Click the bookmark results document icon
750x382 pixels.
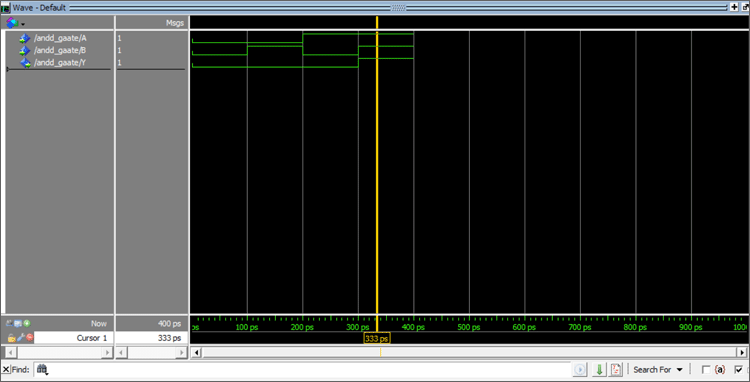(x=616, y=370)
